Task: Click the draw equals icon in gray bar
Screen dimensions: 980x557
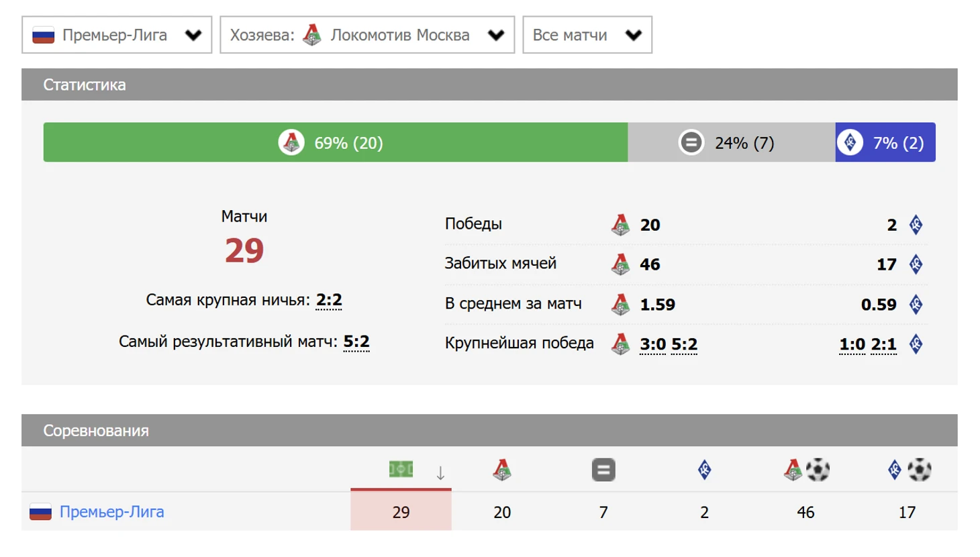Action: [691, 142]
